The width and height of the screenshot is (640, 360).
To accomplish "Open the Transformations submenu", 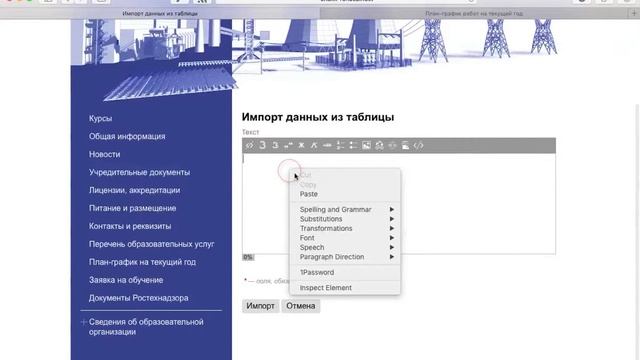I will pos(345,228).
